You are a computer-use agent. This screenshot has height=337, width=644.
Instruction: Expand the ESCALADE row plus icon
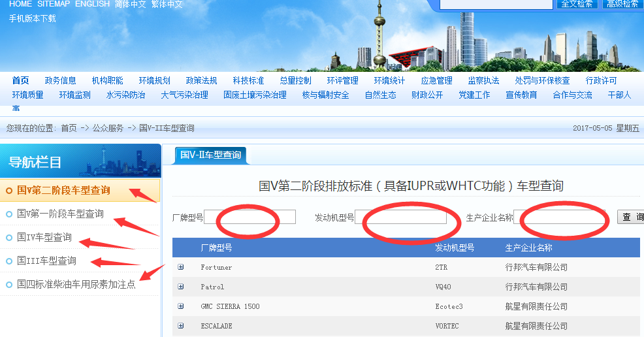click(181, 326)
